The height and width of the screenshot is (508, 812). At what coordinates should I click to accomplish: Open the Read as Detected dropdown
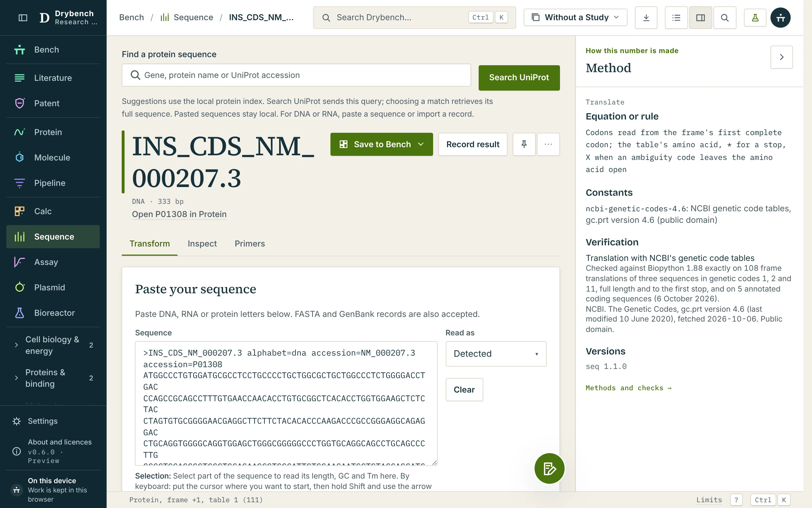(x=496, y=354)
